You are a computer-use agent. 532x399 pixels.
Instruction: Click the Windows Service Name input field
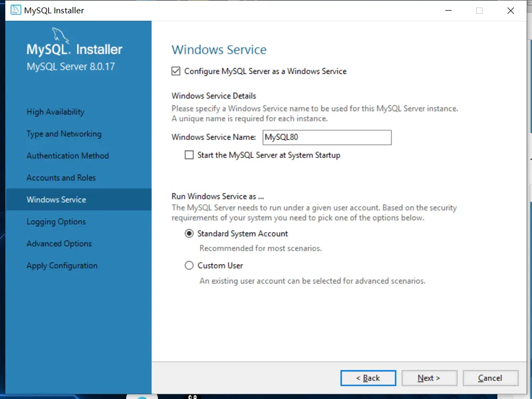(x=327, y=137)
